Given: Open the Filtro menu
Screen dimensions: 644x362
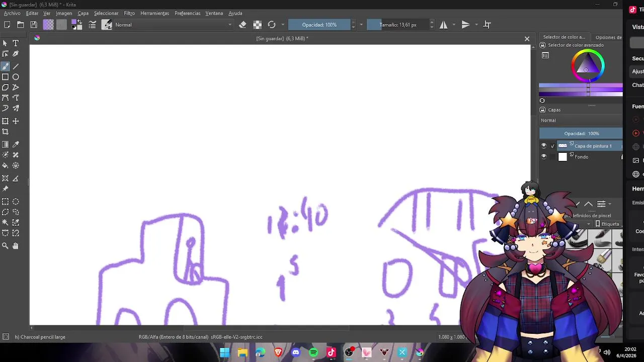Looking at the screenshot, I should (x=129, y=13).
